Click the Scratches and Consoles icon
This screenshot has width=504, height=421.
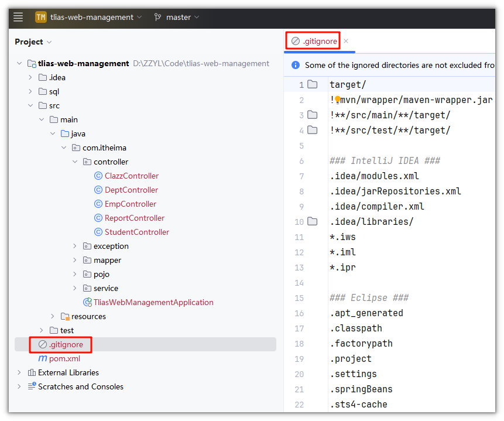tap(32, 386)
